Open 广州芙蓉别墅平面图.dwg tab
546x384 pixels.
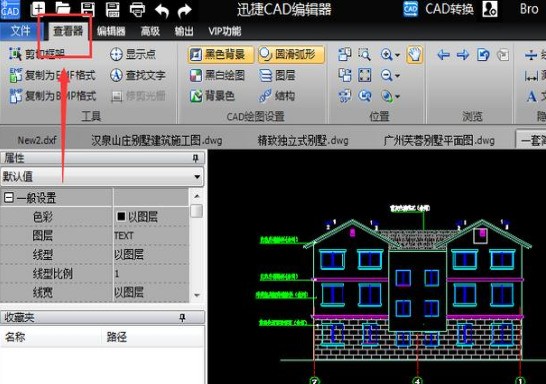[x=439, y=141]
